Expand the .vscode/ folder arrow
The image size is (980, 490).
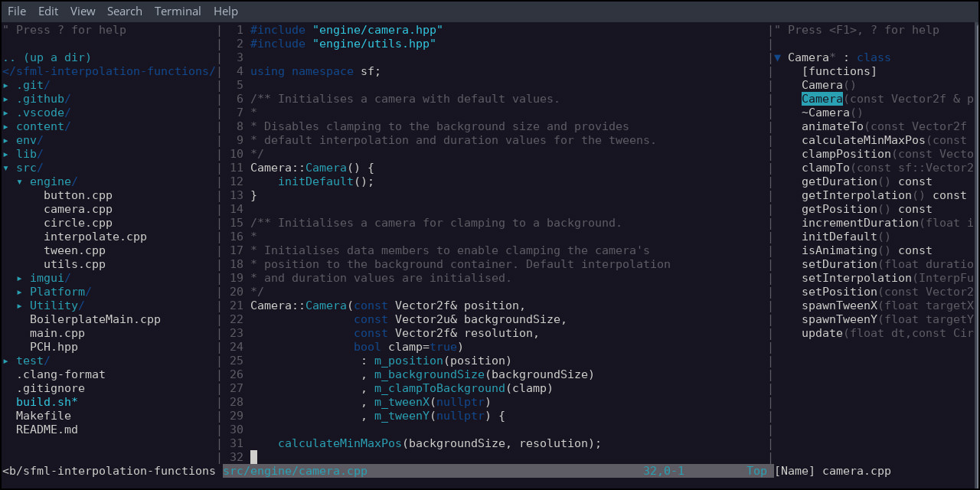[5, 113]
